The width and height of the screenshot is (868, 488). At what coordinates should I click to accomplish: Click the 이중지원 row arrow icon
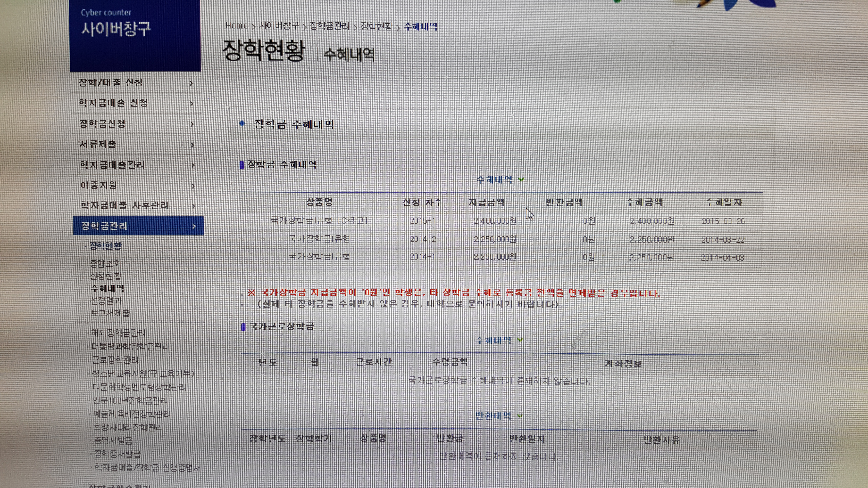tap(193, 186)
